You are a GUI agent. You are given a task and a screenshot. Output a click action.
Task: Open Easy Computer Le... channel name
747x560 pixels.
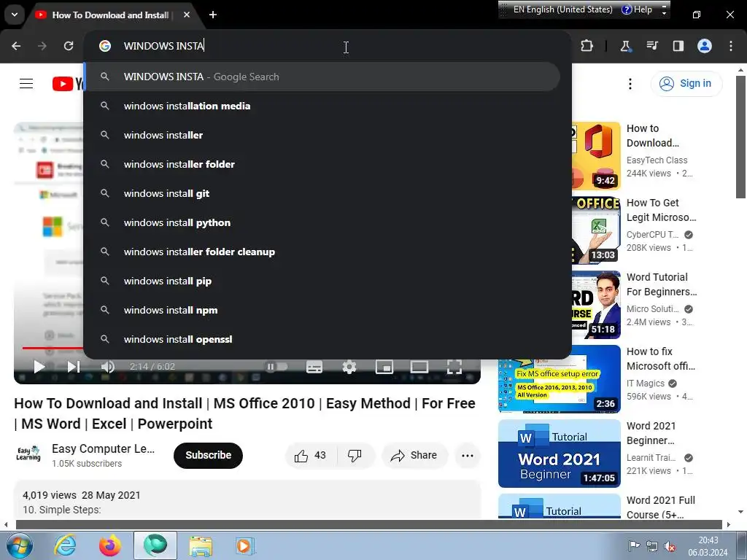click(103, 448)
